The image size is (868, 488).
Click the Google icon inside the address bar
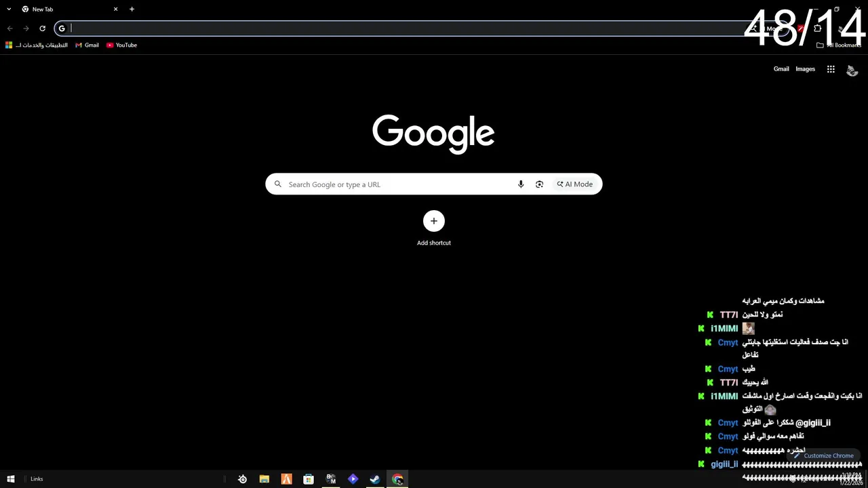point(62,28)
